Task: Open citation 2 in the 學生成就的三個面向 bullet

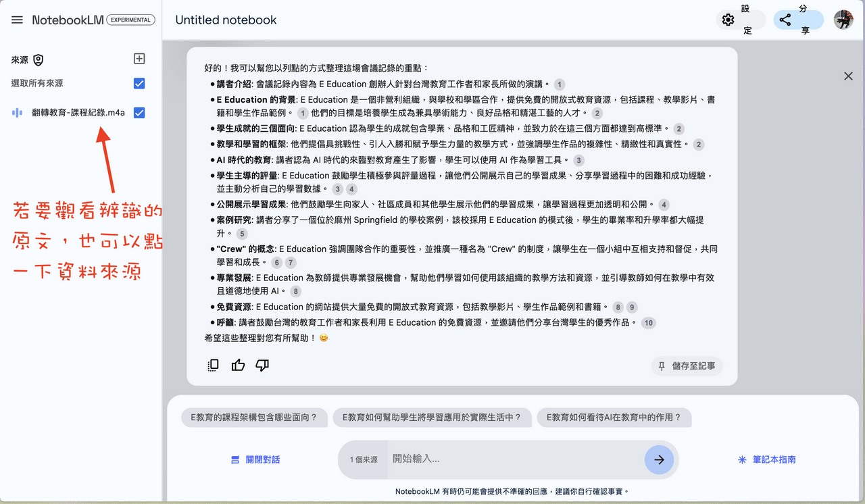Action: tap(679, 129)
